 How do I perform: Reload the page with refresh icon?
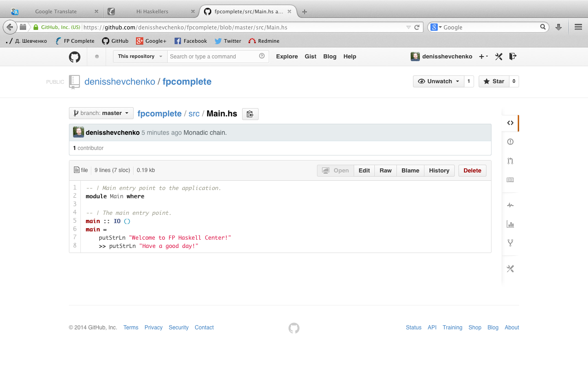coord(417,27)
